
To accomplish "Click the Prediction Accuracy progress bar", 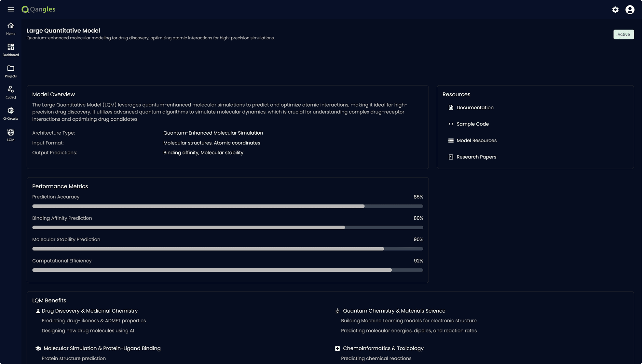I will pos(227,206).
